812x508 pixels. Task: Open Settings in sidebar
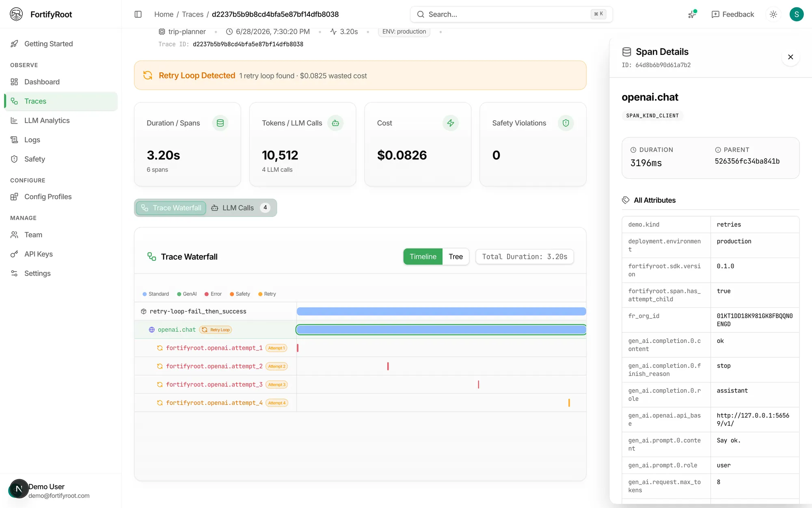[x=61, y=274]
